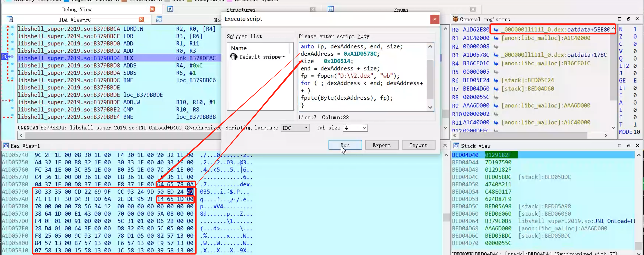Close the IDA View-PC tab
This screenshot has height=255, width=644.
coord(141,19)
